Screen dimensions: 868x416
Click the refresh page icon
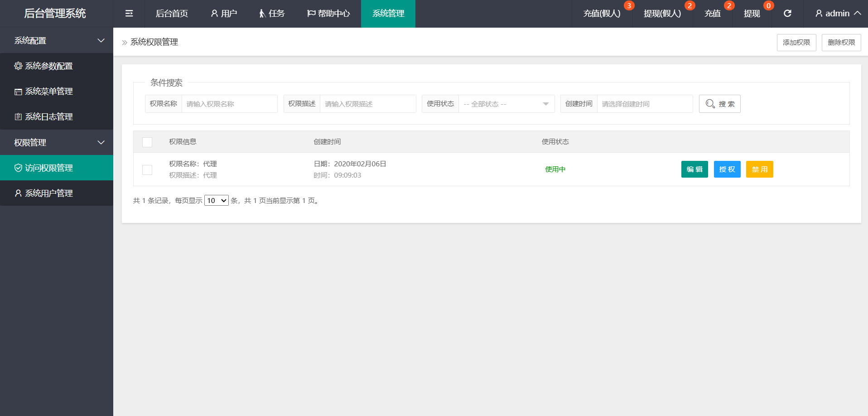click(x=787, y=14)
